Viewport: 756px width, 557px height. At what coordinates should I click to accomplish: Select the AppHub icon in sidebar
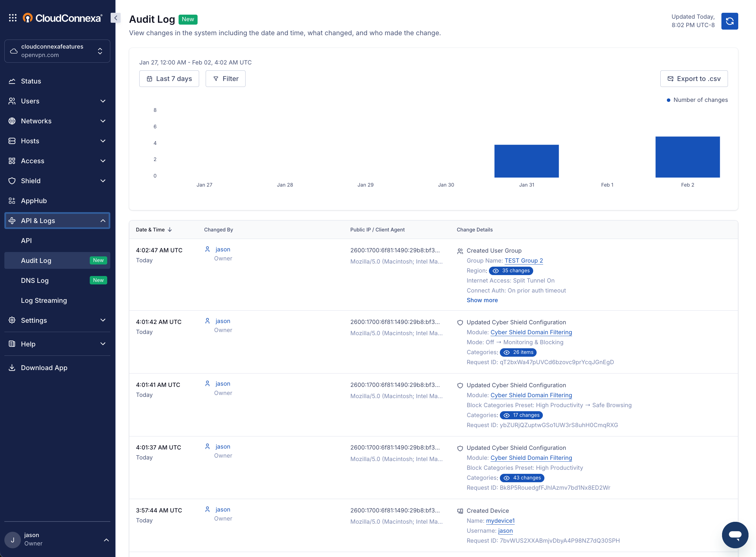(x=12, y=201)
